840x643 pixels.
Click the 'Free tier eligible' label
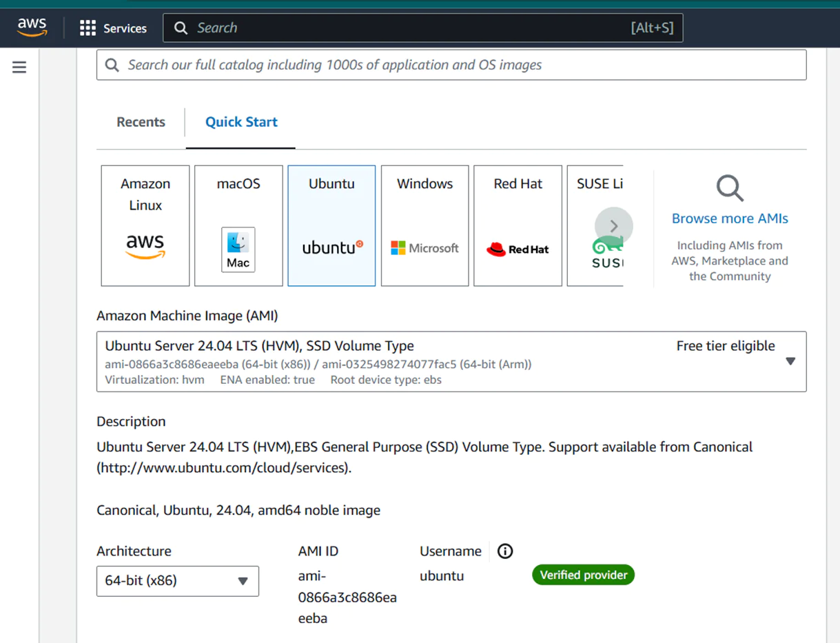726,346
